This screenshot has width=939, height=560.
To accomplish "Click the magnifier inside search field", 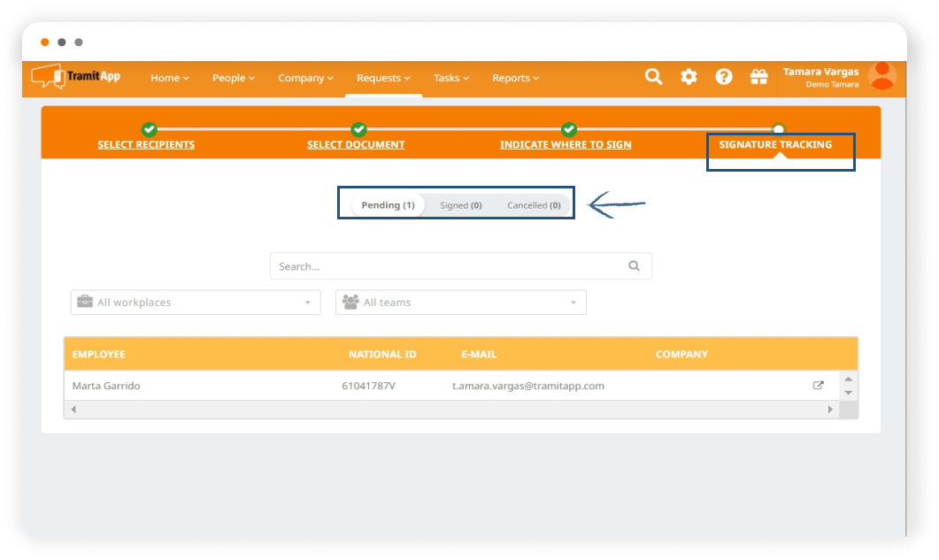I will tap(634, 265).
